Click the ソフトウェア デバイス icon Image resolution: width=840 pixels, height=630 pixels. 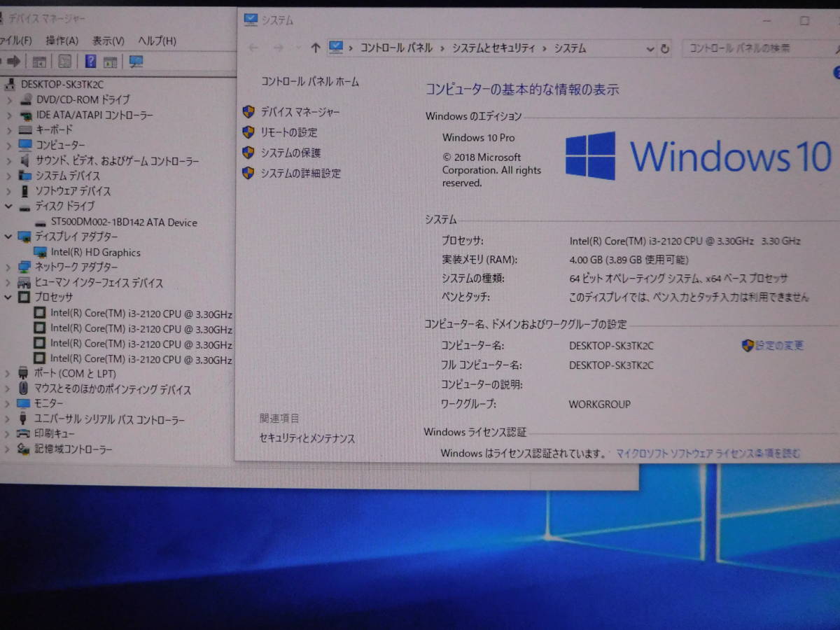tap(26, 190)
